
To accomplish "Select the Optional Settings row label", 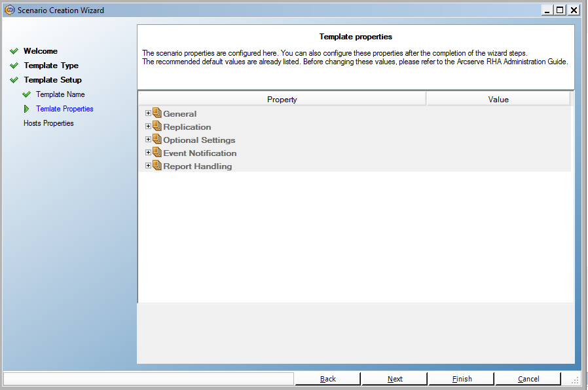I will tap(199, 140).
